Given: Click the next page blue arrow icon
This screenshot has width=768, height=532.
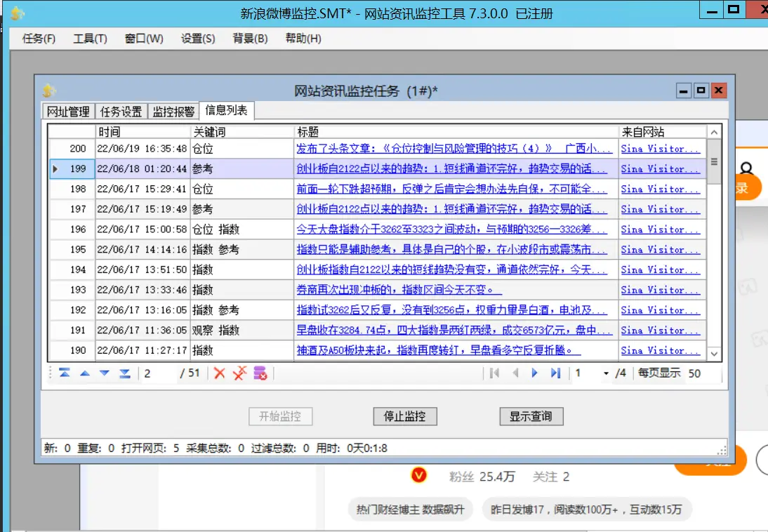Looking at the screenshot, I should click(535, 373).
